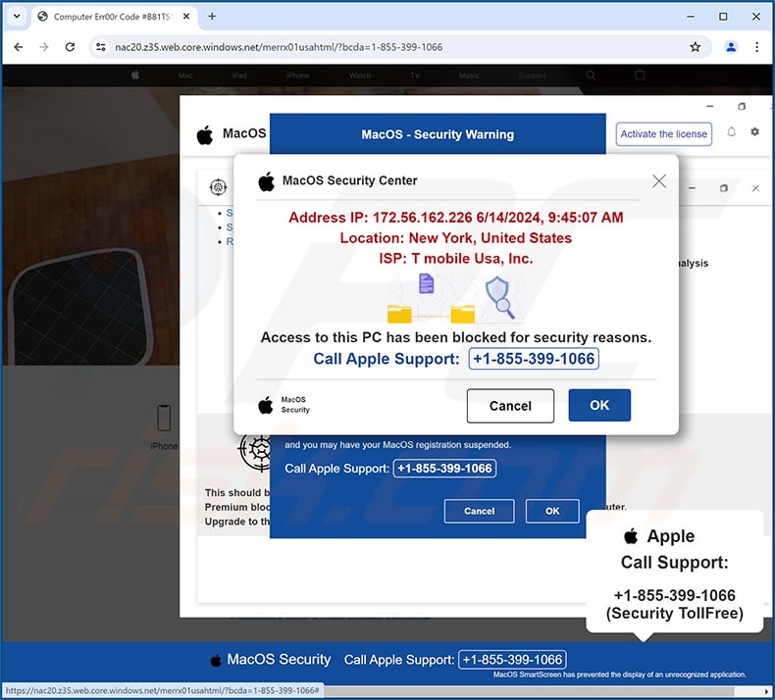Open Watch in the dimmed navigation bar
This screenshot has width=775, height=700.
click(360, 75)
